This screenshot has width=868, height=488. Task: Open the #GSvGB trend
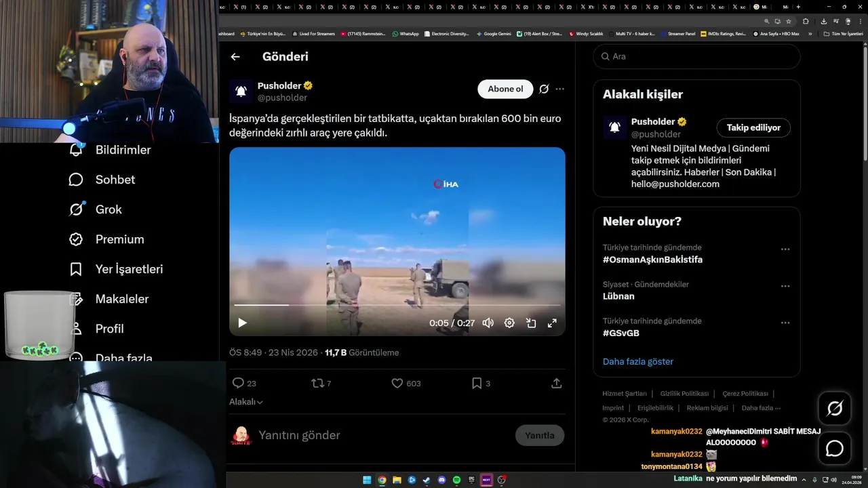621,333
